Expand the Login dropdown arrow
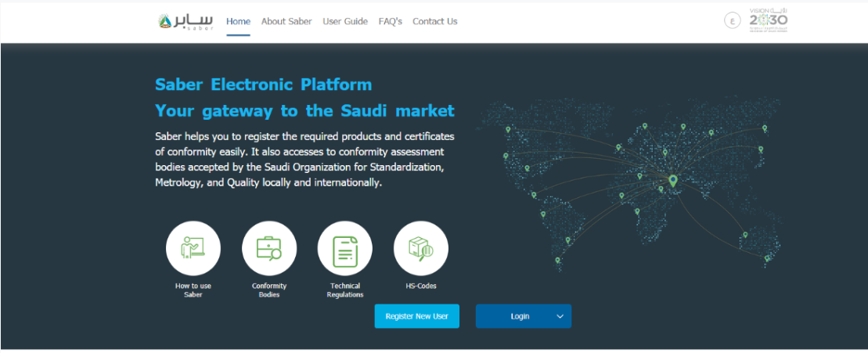The height and width of the screenshot is (353, 868). [560, 316]
